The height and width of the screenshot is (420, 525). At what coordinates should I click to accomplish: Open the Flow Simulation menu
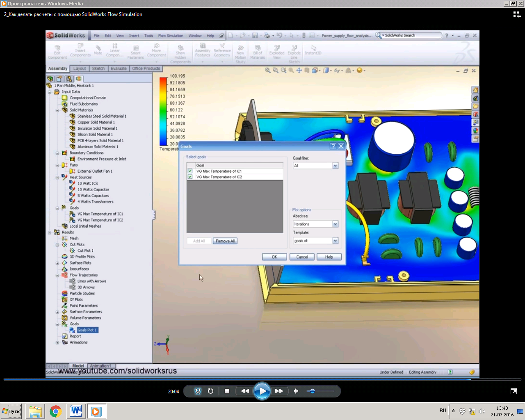(x=171, y=36)
